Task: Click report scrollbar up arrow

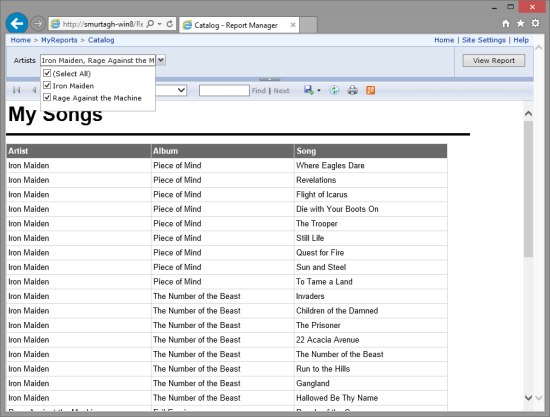Action: point(528,114)
